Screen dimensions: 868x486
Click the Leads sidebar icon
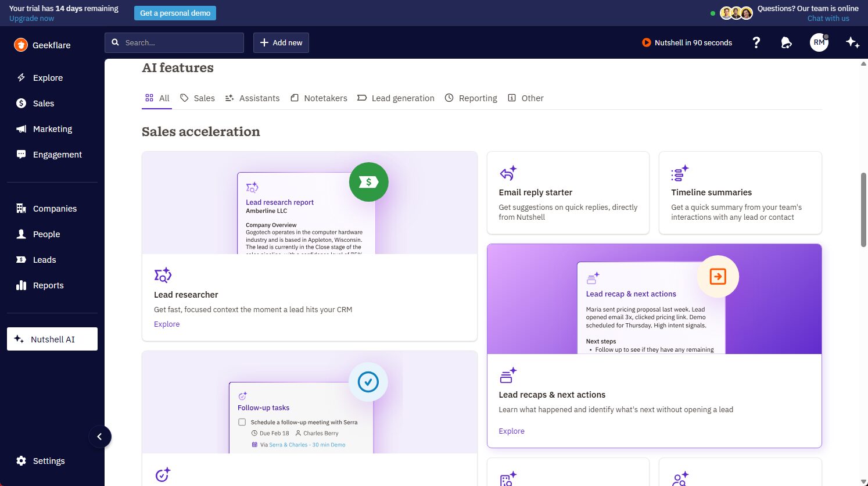point(21,260)
